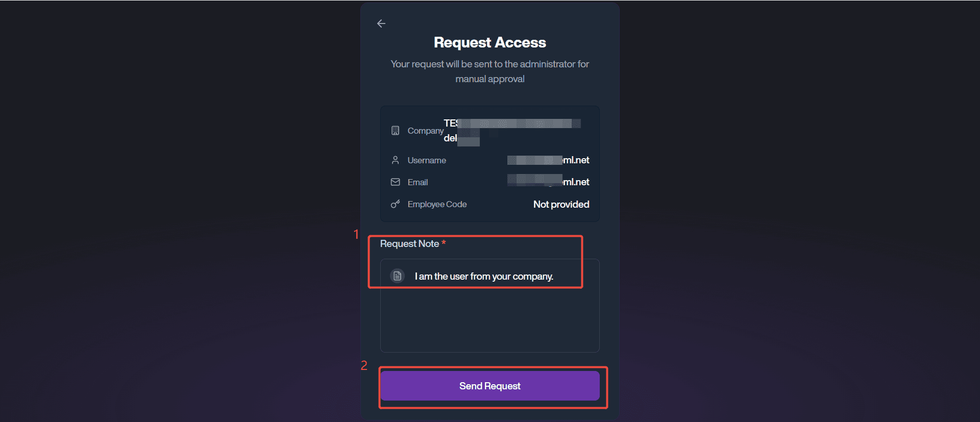The image size is (980, 422).
Task: Click the Username person icon
Action: click(395, 160)
